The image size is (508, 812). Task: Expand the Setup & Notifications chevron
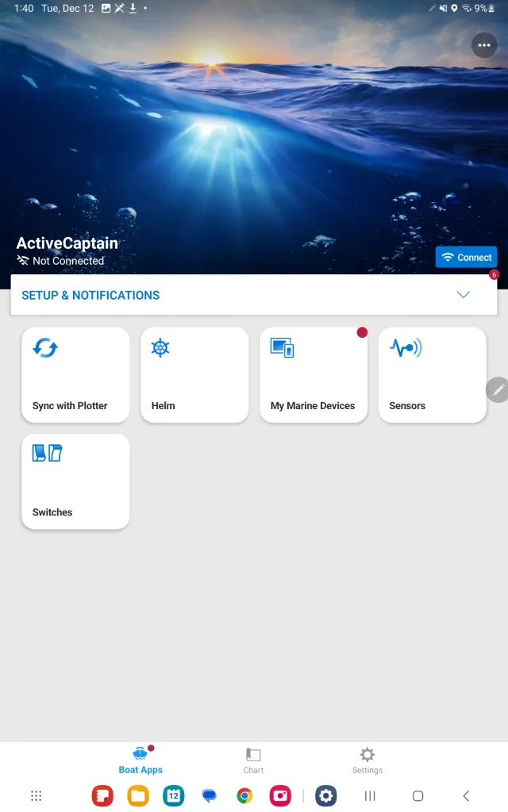(x=463, y=295)
